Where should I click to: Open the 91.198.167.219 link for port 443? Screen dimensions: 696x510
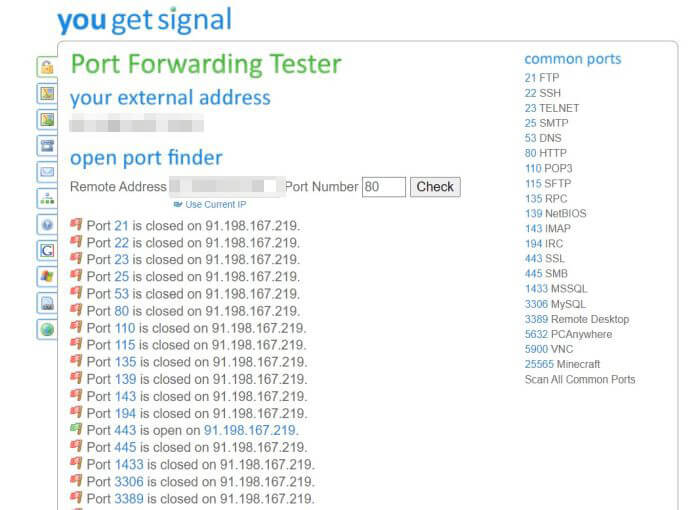tap(250, 430)
